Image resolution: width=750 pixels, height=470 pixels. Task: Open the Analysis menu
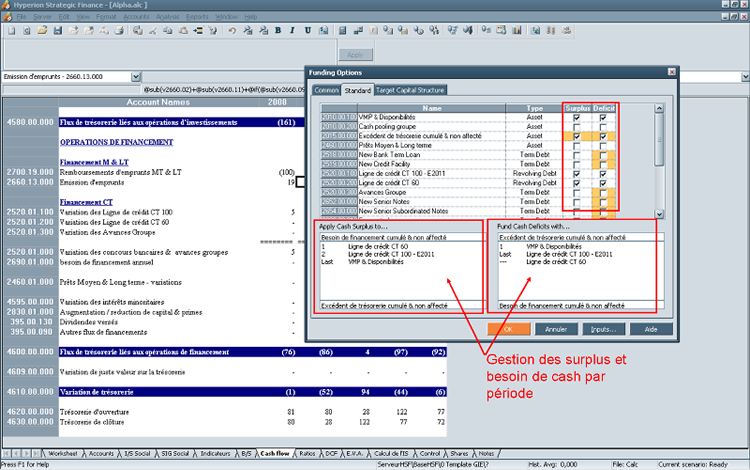coord(167,17)
